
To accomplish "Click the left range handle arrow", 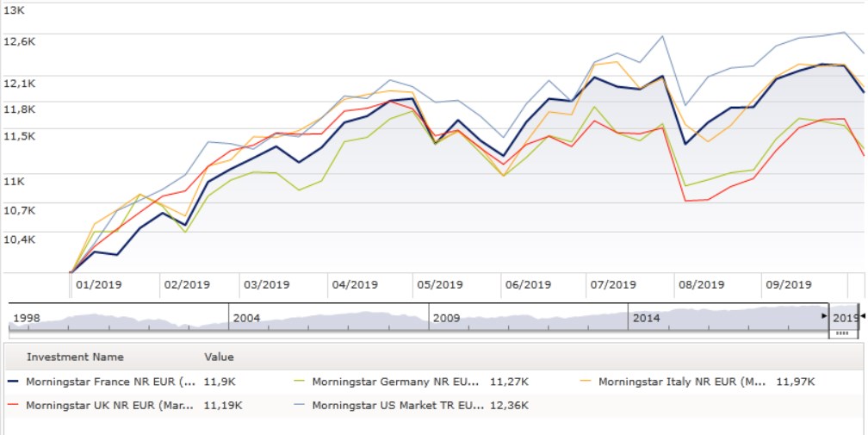I will pos(824,318).
